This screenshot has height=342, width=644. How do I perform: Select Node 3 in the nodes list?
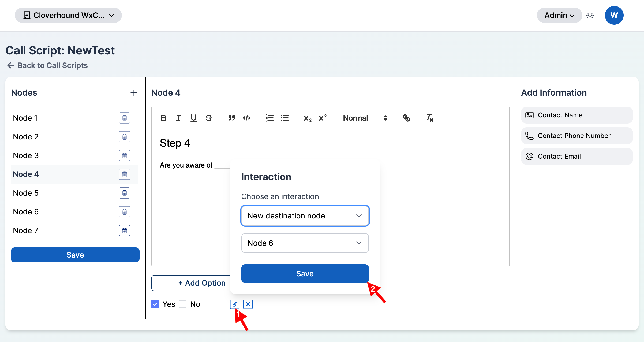pyautogui.click(x=26, y=155)
